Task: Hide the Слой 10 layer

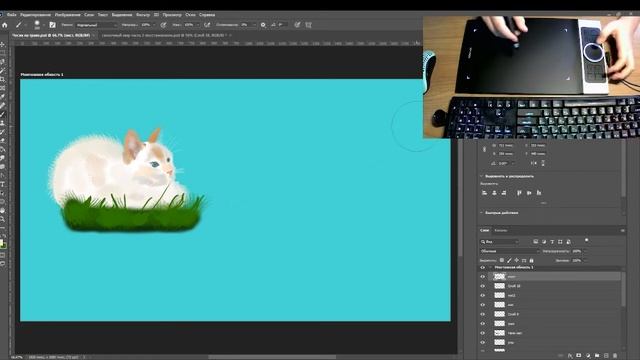Action: [x=482, y=286]
